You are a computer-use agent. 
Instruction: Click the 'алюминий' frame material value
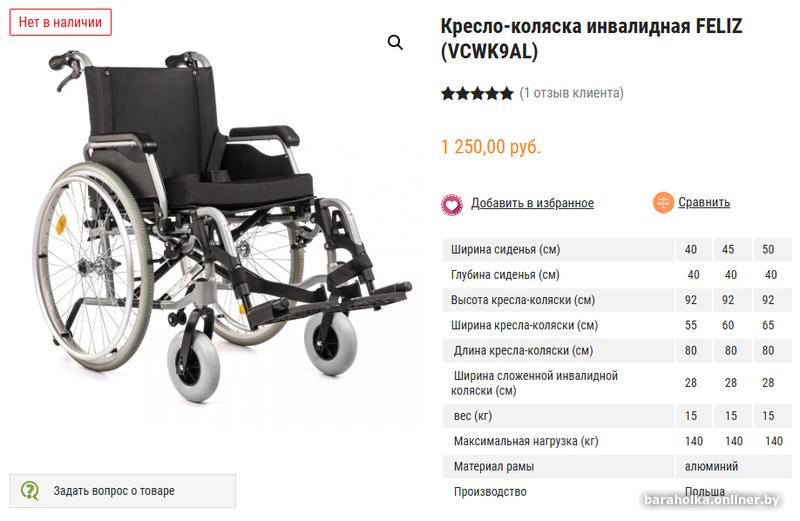tap(711, 466)
